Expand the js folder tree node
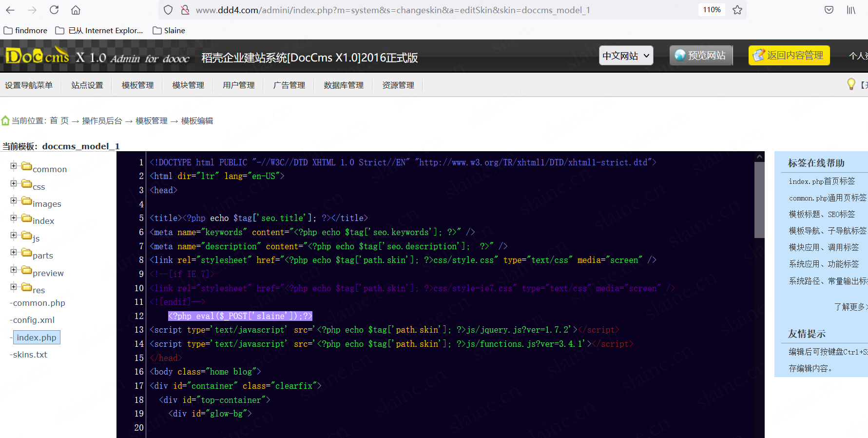The width and height of the screenshot is (868, 438). [x=14, y=235]
